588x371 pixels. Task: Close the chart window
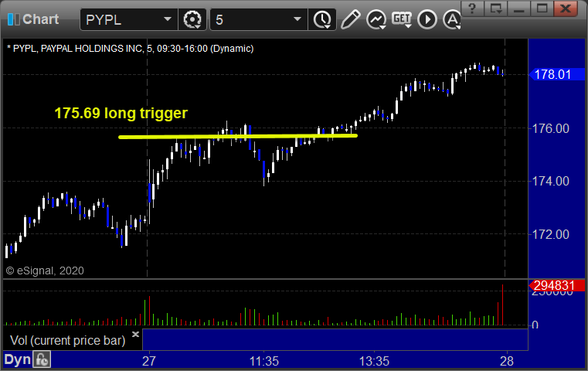(x=566, y=9)
